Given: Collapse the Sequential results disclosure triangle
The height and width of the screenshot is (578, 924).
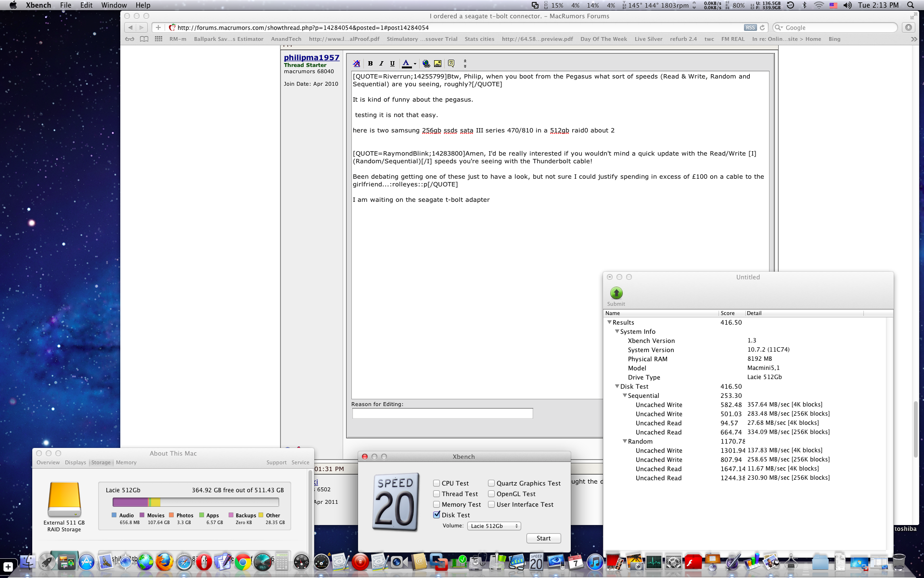Looking at the screenshot, I should 625,395.
